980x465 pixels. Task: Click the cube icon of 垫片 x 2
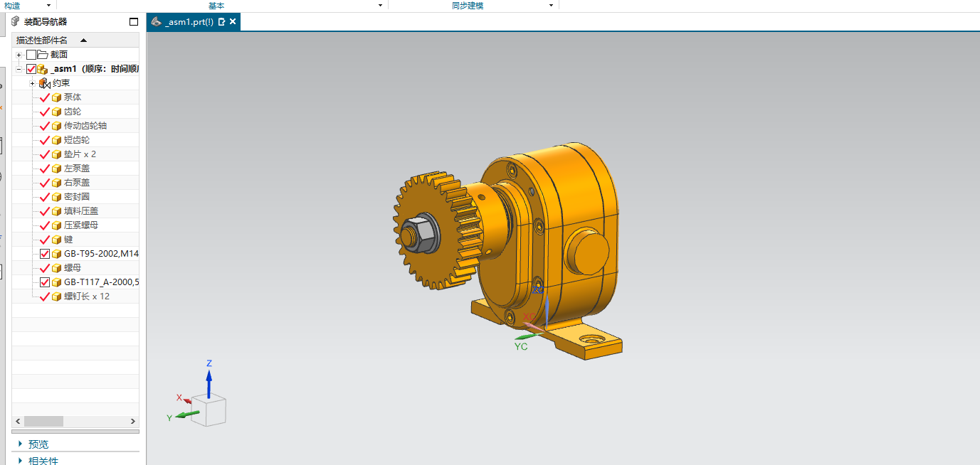(57, 154)
